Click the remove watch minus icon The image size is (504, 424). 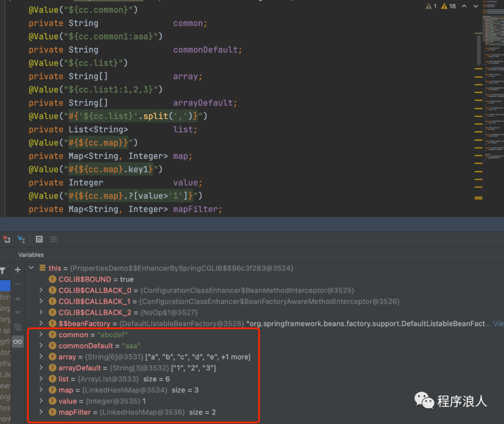(18, 284)
